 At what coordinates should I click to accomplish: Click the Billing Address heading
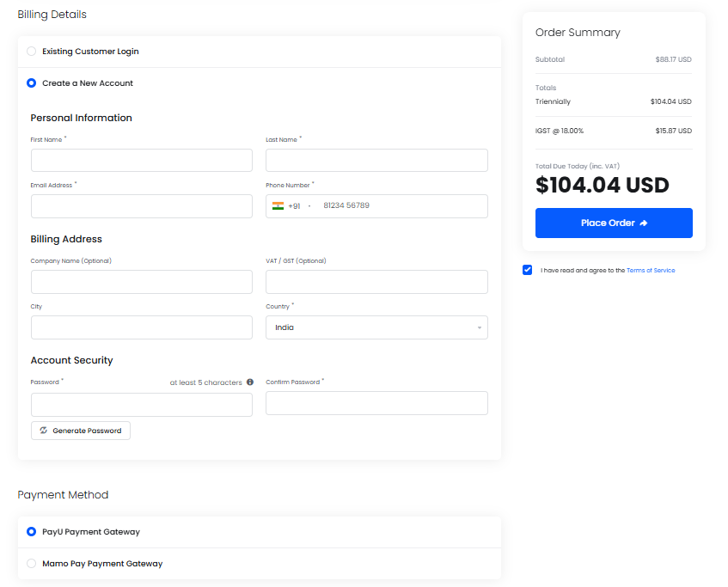point(66,239)
